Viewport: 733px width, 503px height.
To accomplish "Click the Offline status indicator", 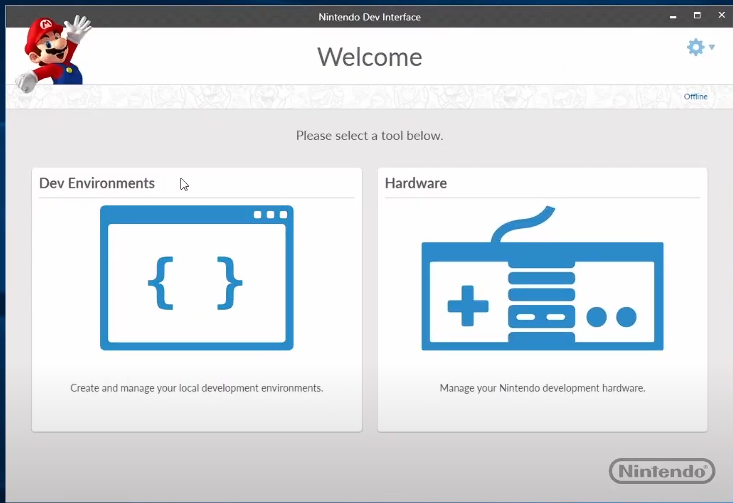I will click(x=695, y=97).
